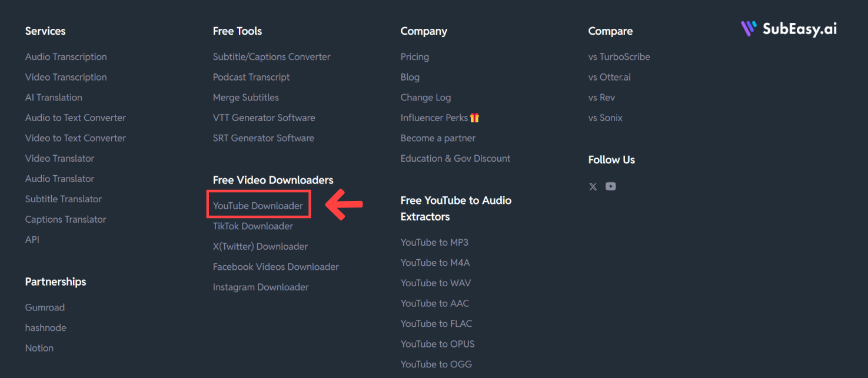The height and width of the screenshot is (378, 868).
Task: Open Audio Transcription service
Action: click(x=66, y=57)
